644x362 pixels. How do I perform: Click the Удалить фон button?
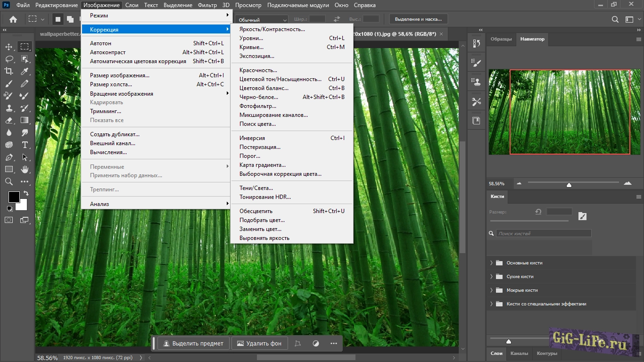point(259,344)
